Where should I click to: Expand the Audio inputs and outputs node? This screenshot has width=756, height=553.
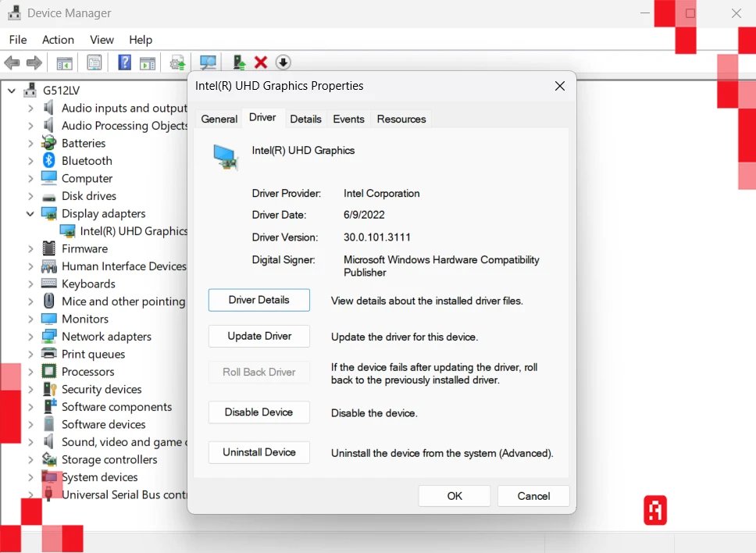(x=30, y=108)
